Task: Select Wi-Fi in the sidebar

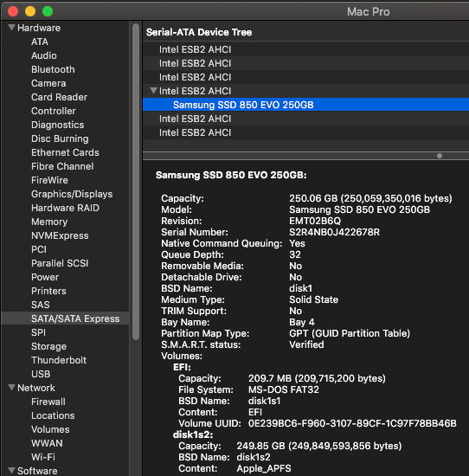Action: coord(43,457)
